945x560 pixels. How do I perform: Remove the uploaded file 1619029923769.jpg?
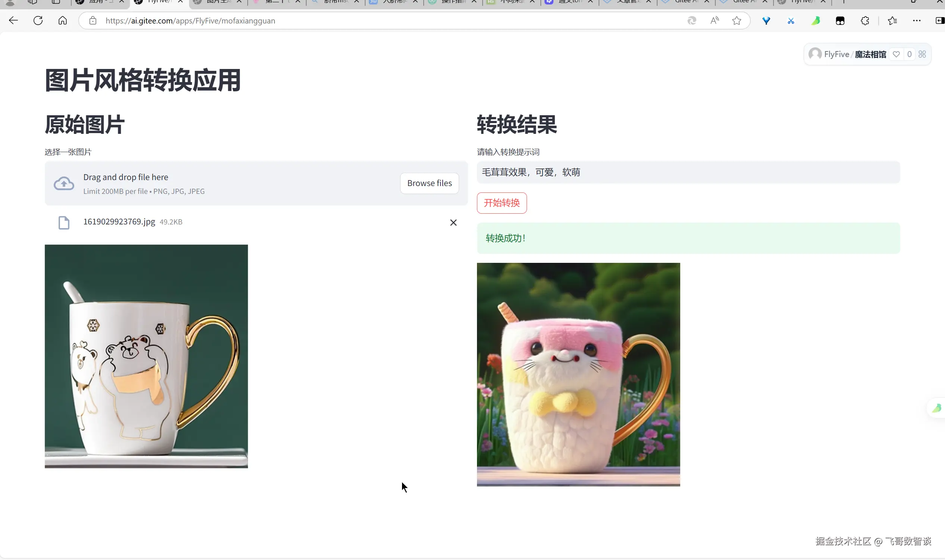click(x=453, y=222)
